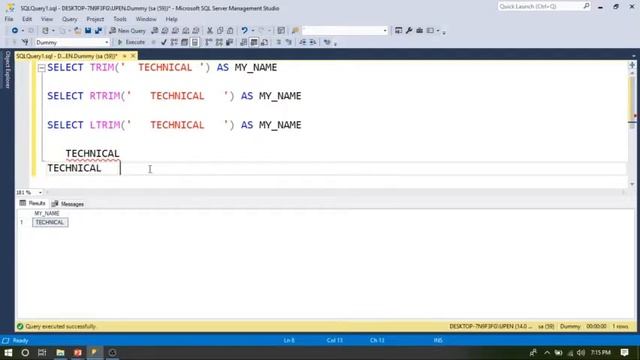Collapse the SELECT TRIM code block

click(x=41, y=68)
